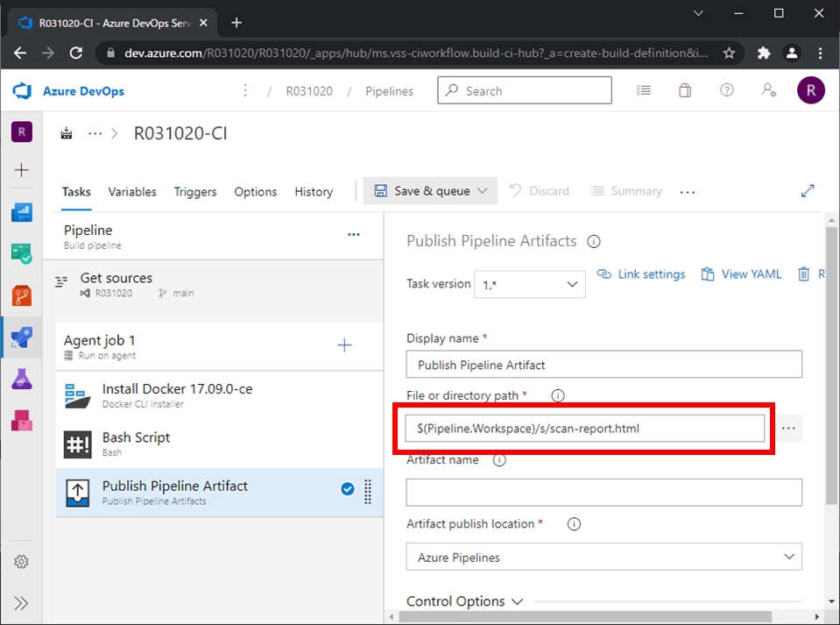Click the empty Artifact name field
The height and width of the screenshot is (625, 840).
[604, 492]
